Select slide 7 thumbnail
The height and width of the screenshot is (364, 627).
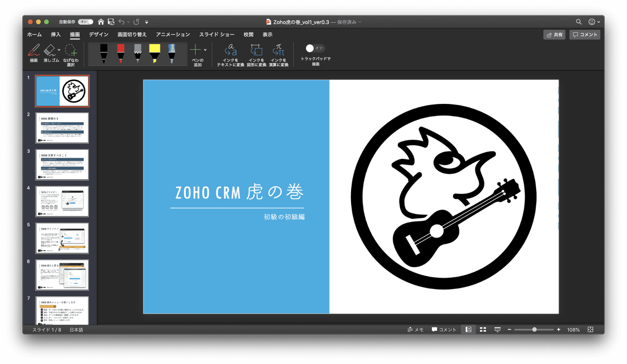tap(62, 310)
